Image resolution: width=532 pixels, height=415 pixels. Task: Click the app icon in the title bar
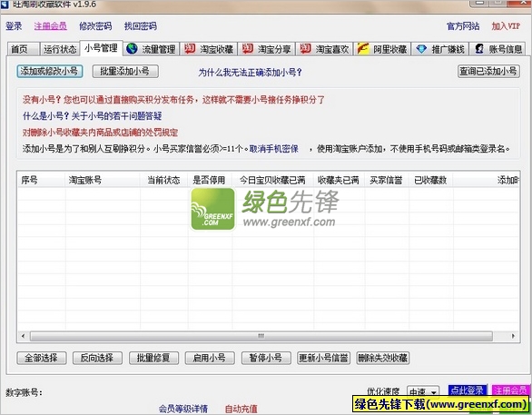point(5,4)
